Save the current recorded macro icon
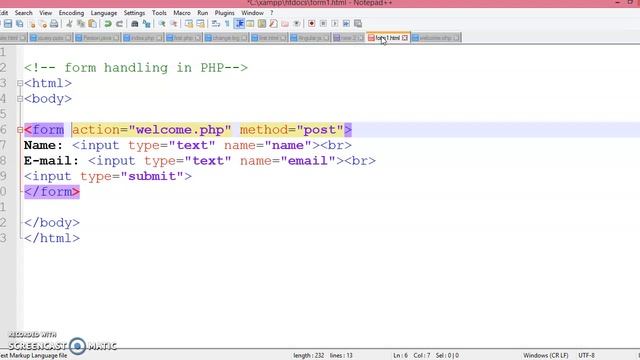Viewport: 640px width, 360px height. point(358,24)
